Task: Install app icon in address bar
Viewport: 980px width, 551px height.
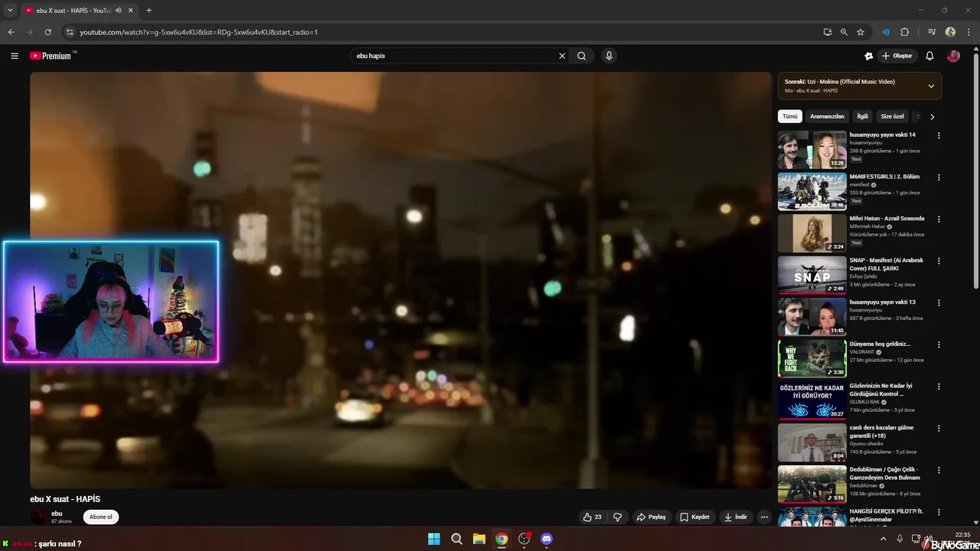Action: tap(828, 32)
